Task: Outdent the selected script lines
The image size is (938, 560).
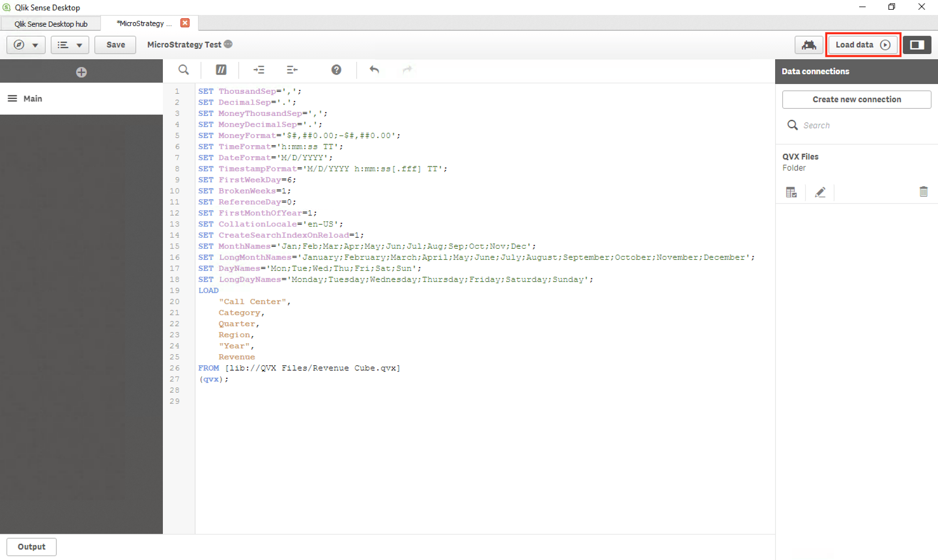Action: pyautogui.click(x=292, y=70)
